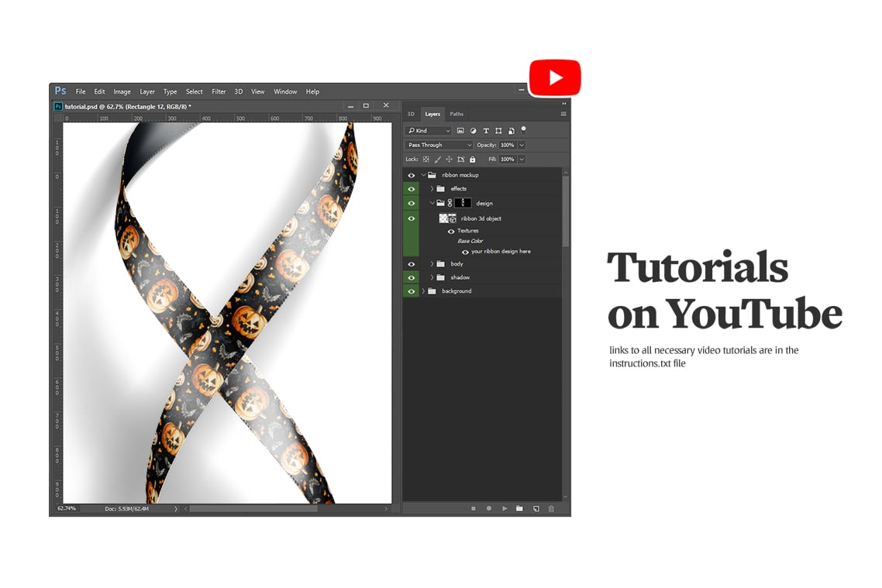
Task: Open the Filter menu
Action: 218,91
